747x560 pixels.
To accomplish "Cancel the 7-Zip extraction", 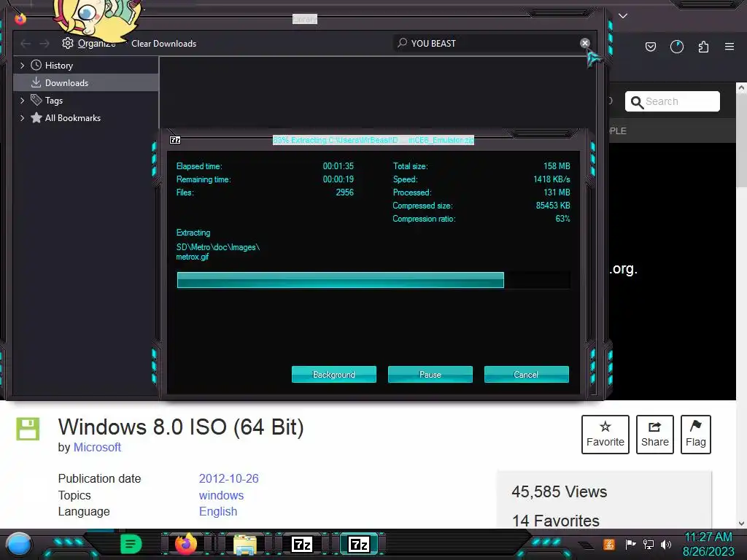I will [x=527, y=374].
